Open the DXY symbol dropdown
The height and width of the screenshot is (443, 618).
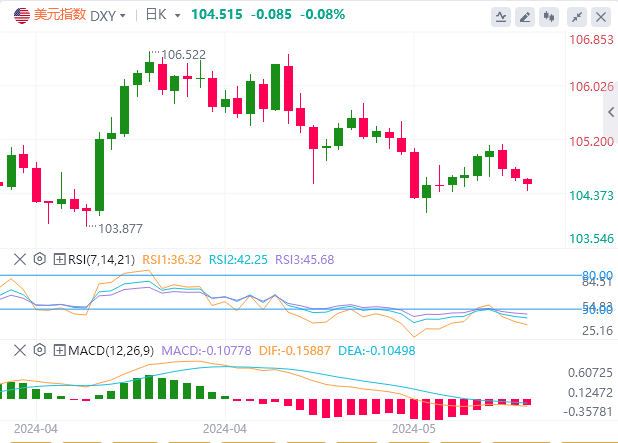[107, 15]
